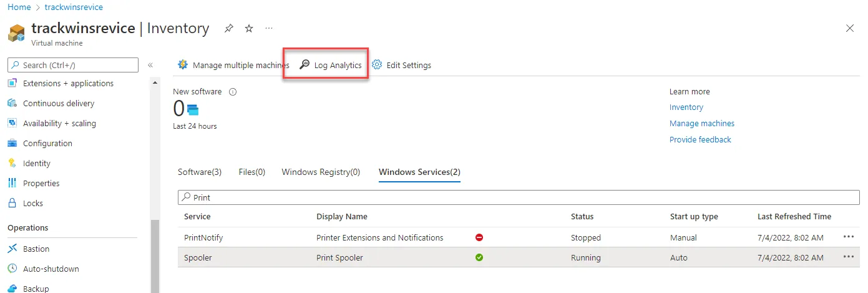The width and height of the screenshot is (868, 293).
Task: Collapse the sidebar with the double chevron
Action: [150, 65]
